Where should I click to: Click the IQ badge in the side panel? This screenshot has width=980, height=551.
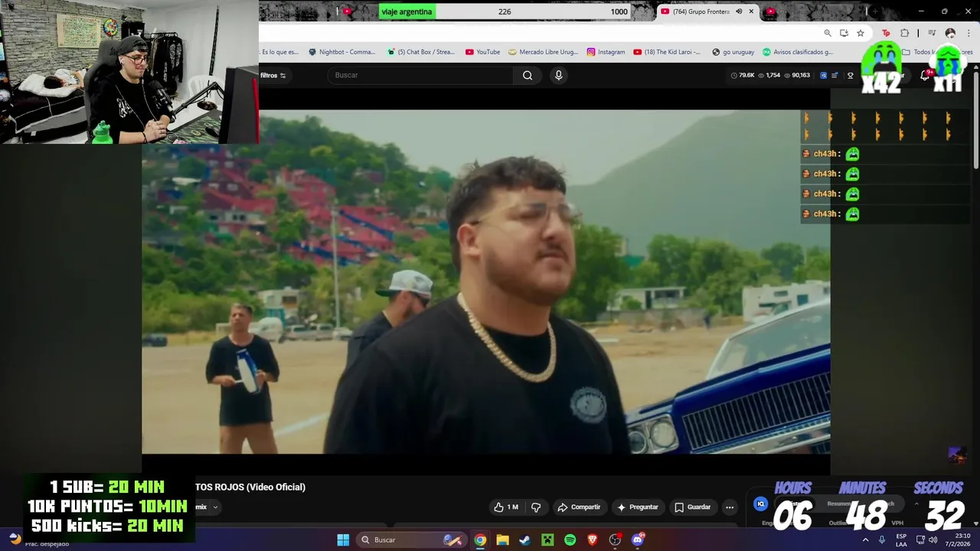coord(760,504)
